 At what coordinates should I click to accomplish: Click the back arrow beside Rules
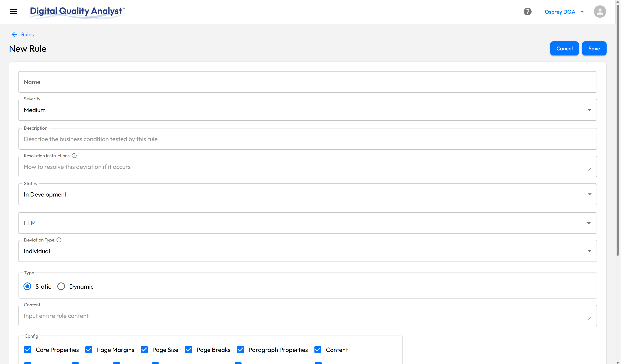(14, 34)
